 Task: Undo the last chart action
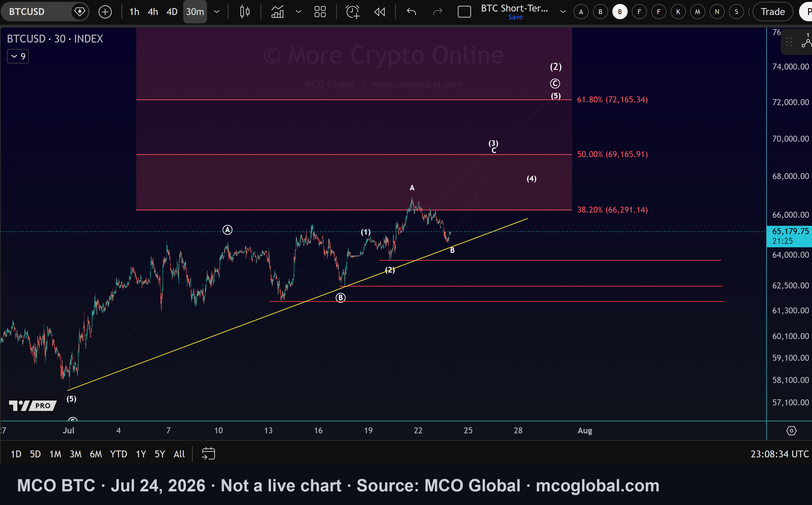click(412, 12)
